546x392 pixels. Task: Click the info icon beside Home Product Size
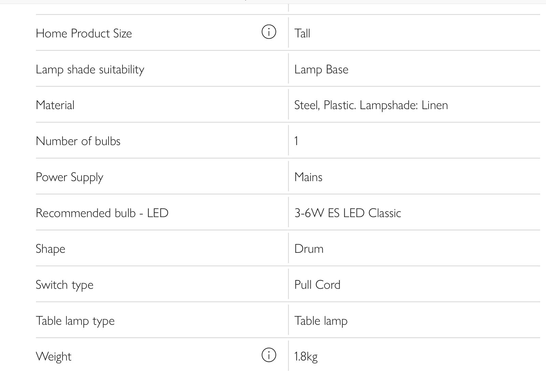(x=269, y=32)
